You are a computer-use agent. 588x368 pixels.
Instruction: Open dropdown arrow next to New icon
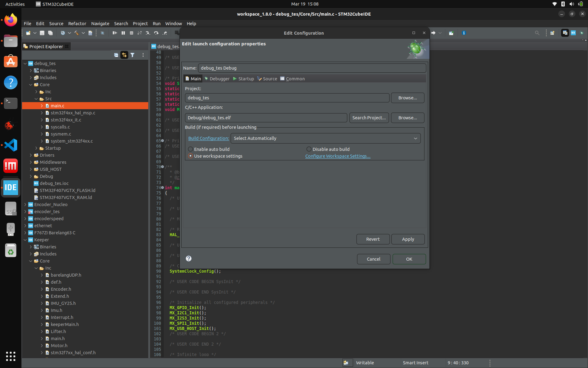(x=35, y=33)
